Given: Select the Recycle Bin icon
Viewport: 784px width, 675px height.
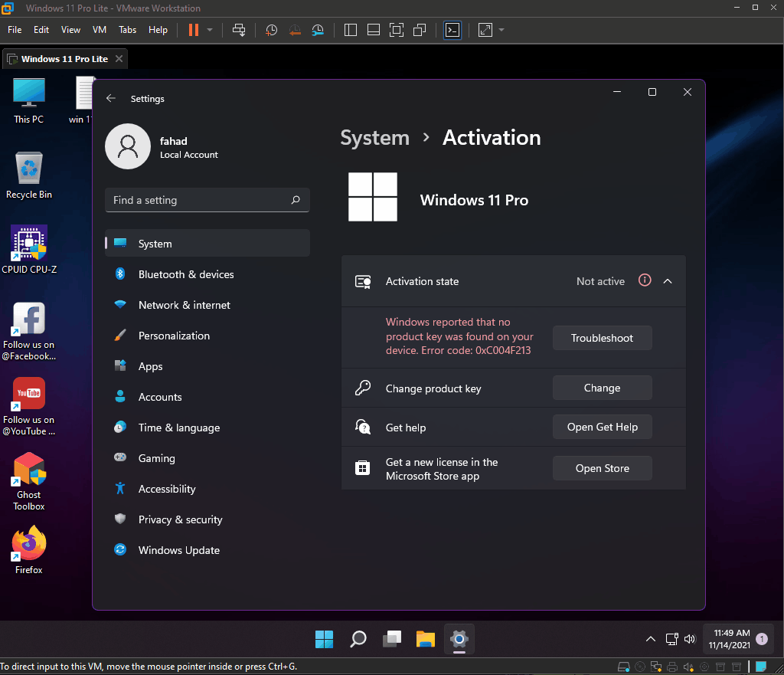Looking at the screenshot, I should coord(29,175).
